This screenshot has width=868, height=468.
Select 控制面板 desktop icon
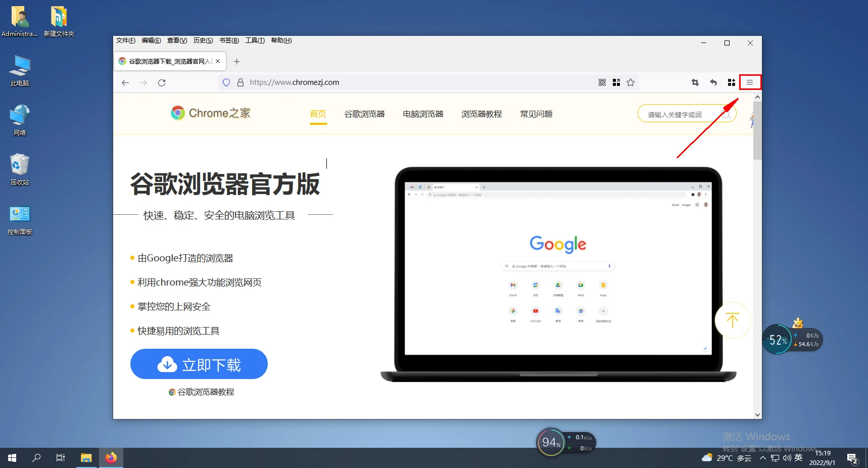click(20, 219)
